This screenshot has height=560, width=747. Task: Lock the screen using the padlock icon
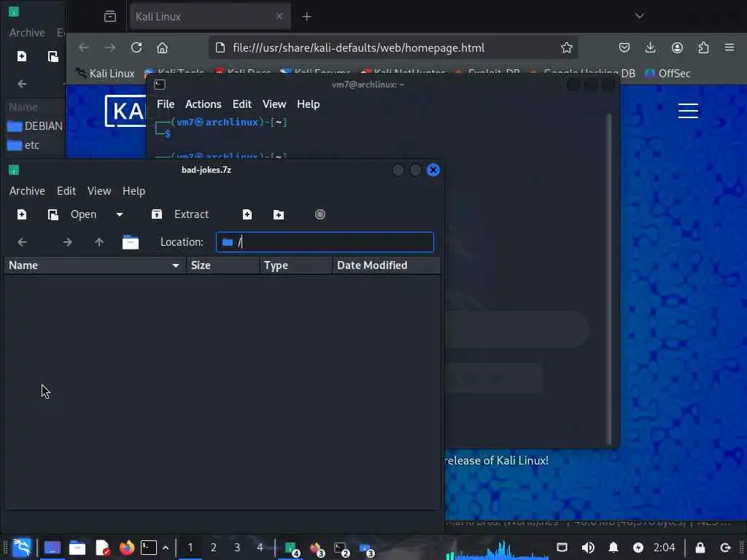700,548
